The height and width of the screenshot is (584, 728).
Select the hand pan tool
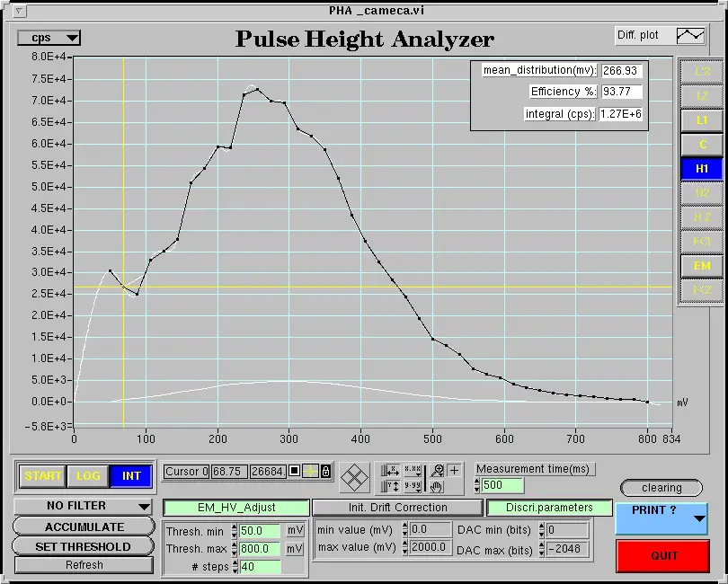436,487
